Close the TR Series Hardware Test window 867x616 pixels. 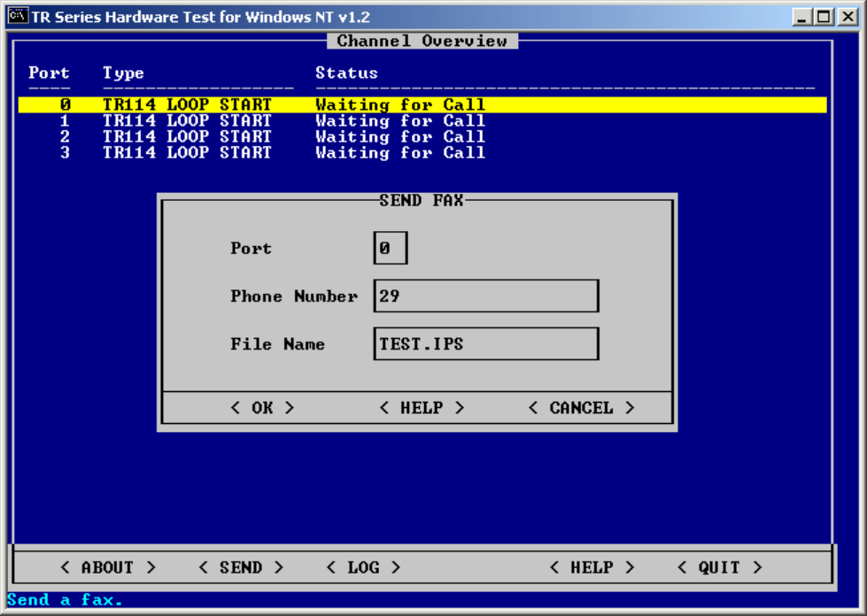[848, 17]
